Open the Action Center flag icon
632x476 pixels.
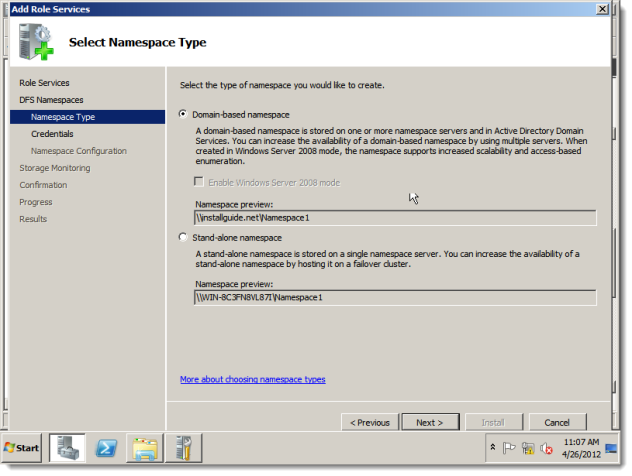pos(509,448)
